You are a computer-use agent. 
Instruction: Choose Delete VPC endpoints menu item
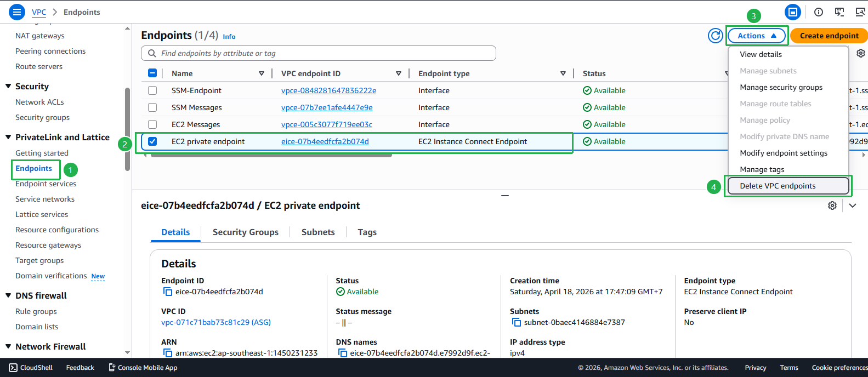coord(788,186)
